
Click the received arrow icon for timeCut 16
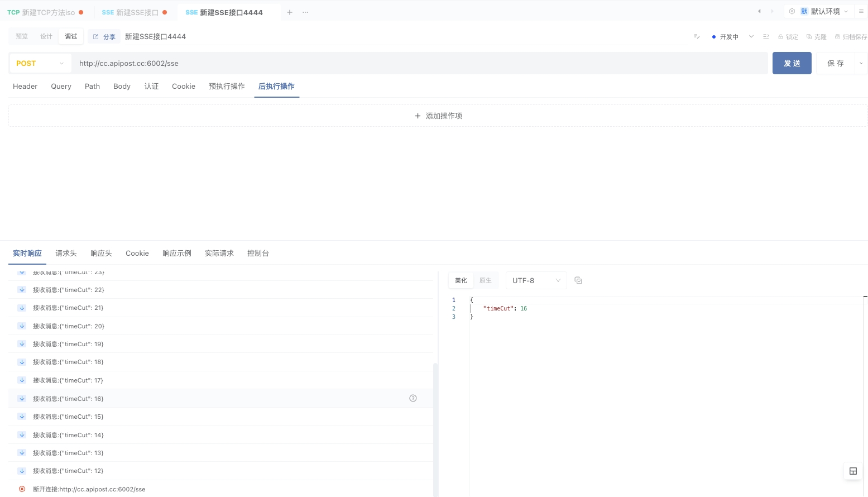click(x=22, y=398)
